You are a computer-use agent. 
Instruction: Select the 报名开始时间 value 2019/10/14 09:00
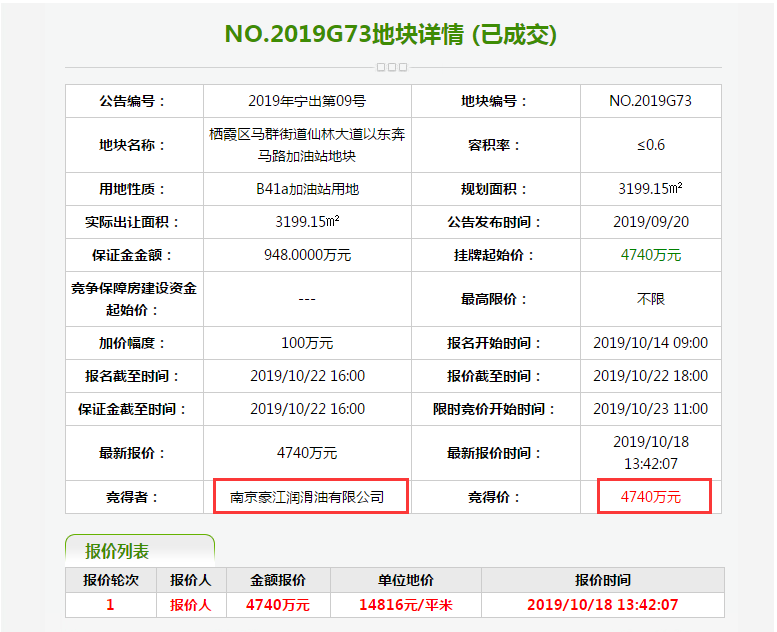[x=651, y=343]
